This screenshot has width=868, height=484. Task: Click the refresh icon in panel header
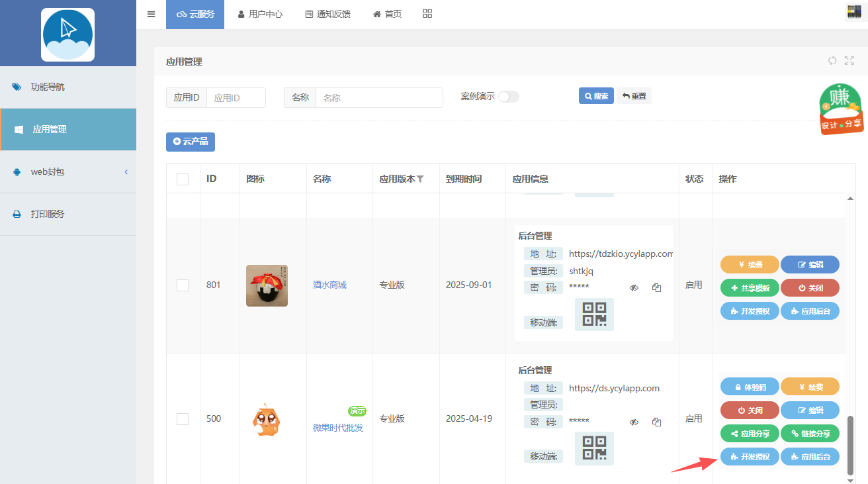point(832,61)
